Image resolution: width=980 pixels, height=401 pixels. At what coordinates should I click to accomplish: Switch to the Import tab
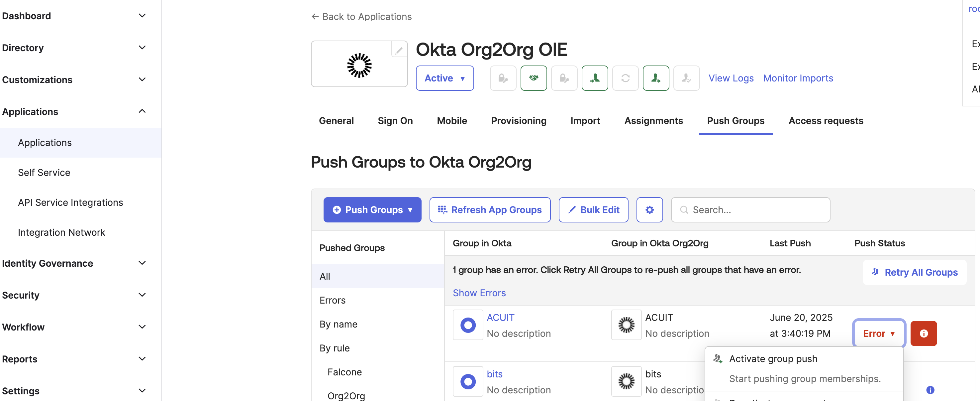(585, 121)
